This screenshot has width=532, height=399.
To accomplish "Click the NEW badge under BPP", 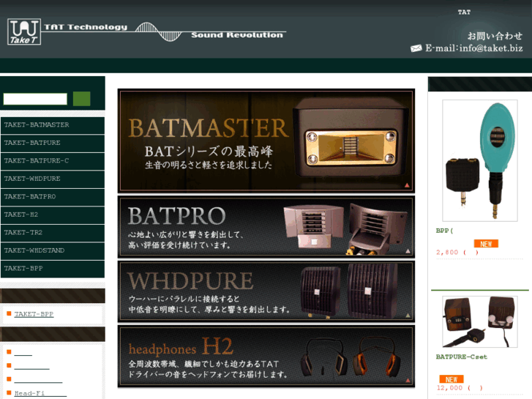I will coord(486,244).
